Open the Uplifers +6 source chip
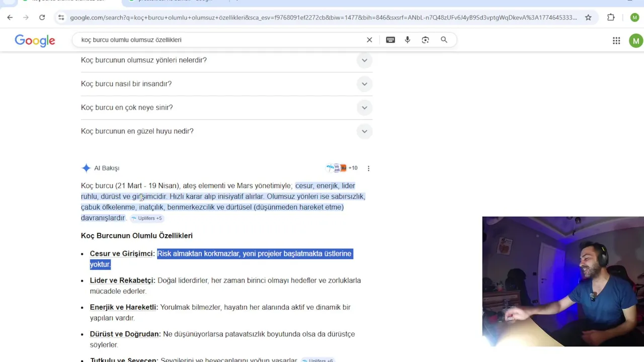Viewport: 644px width, 362px height. (317, 360)
